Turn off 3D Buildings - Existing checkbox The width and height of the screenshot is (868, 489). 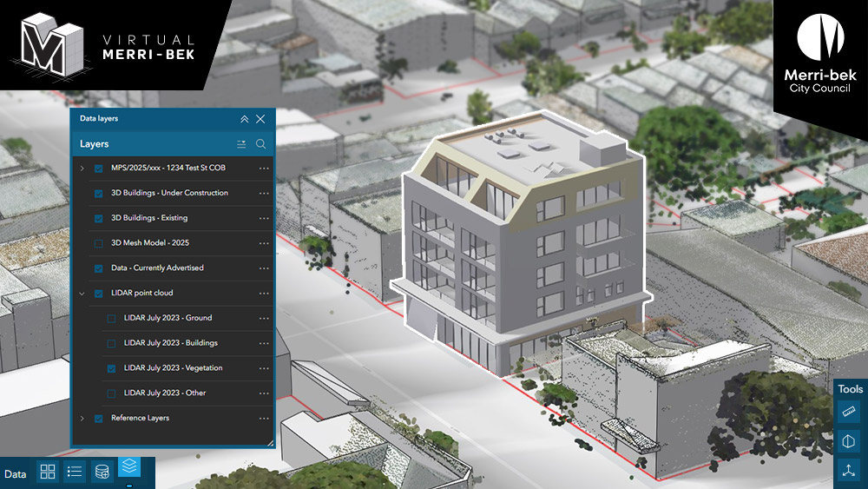[99, 218]
